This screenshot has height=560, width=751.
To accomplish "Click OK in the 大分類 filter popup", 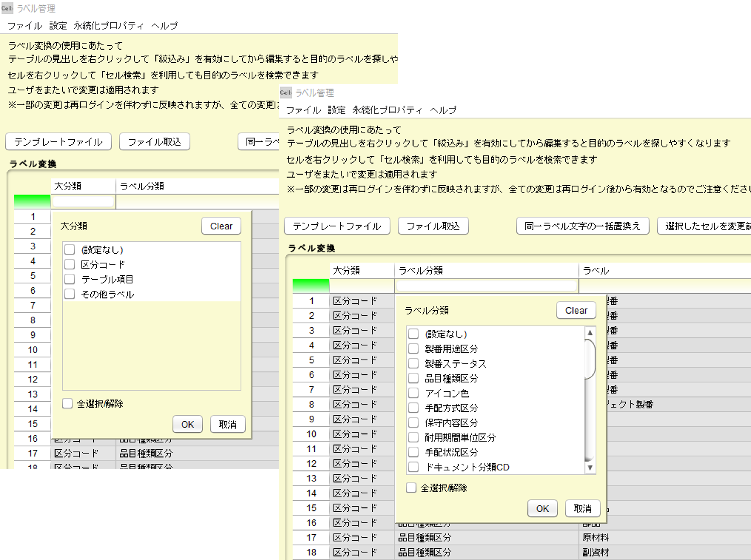I will [x=187, y=424].
